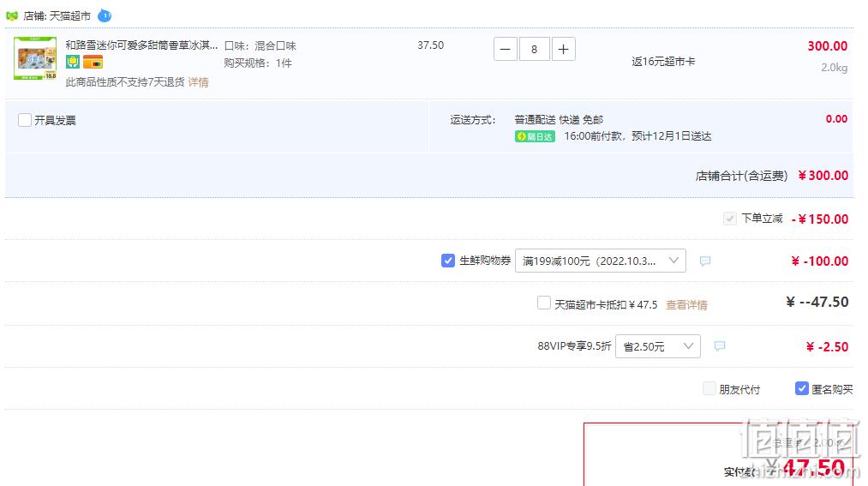
Task: Open the product title 和路雪迷你可爱多 link
Action: point(141,45)
